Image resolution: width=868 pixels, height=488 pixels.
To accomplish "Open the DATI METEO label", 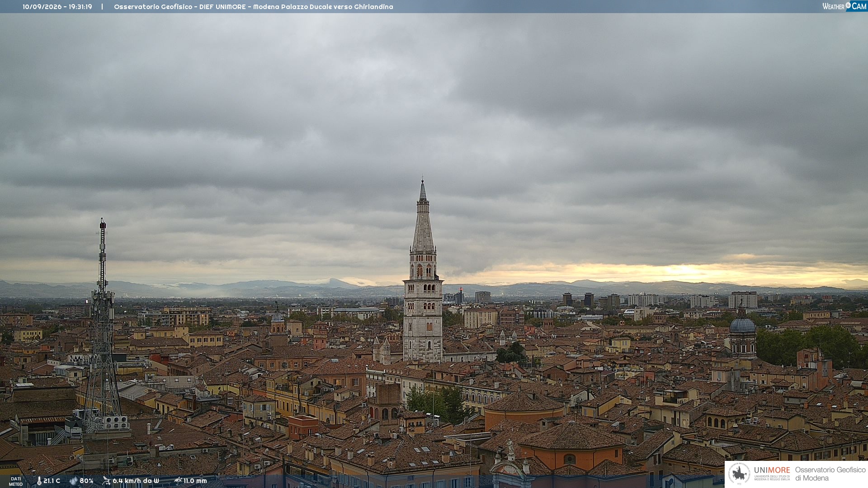I will pyautogui.click(x=16, y=481).
